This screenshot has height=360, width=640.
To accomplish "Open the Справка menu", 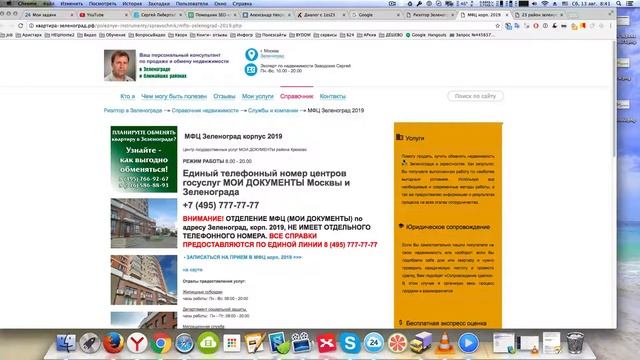I will (242, 3).
